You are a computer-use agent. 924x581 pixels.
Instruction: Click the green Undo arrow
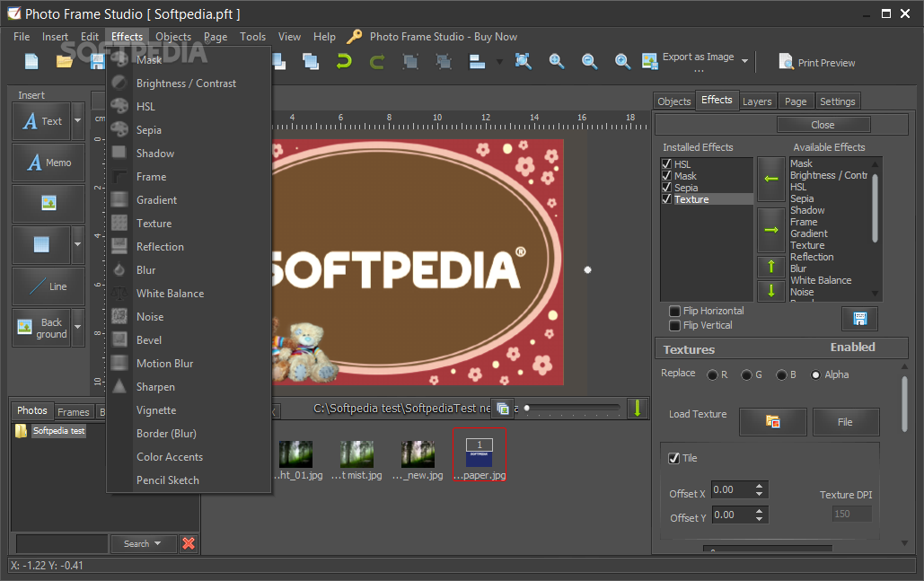click(344, 61)
